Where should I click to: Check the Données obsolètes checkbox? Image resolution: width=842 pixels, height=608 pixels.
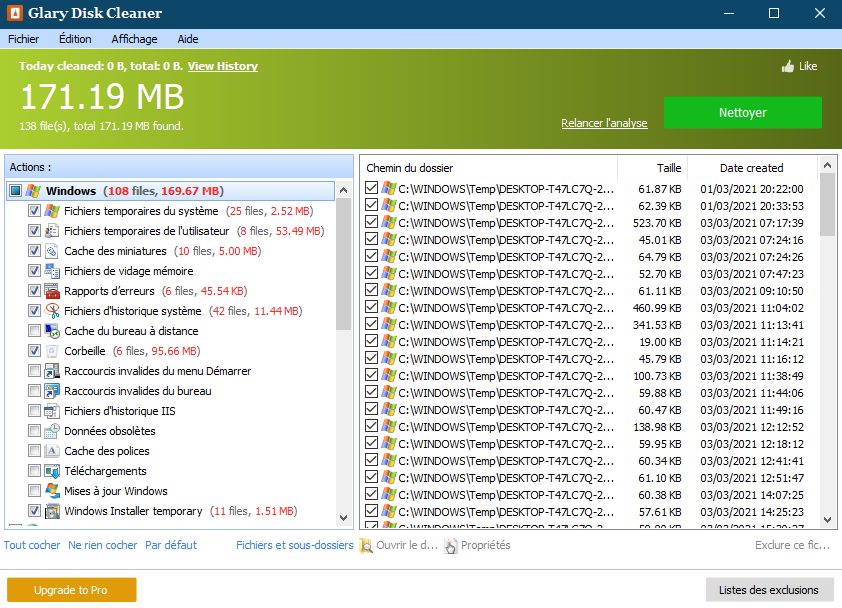pos(35,431)
